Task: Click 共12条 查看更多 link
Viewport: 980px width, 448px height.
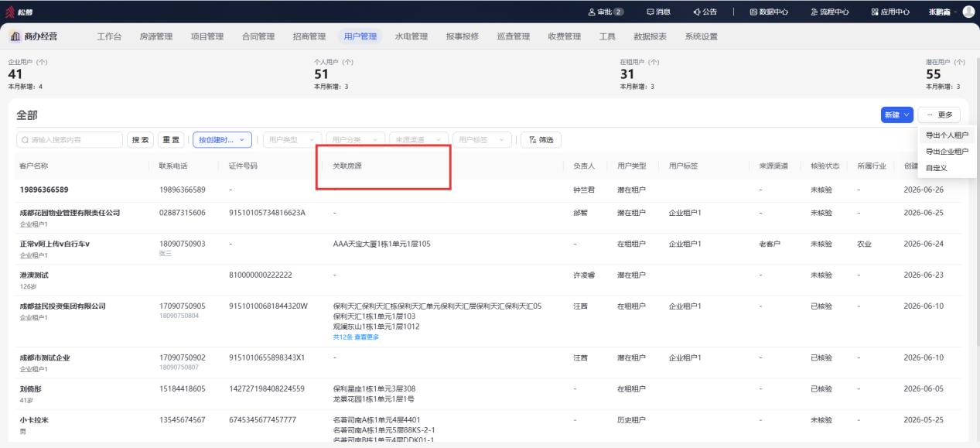Action: click(356, 337)
